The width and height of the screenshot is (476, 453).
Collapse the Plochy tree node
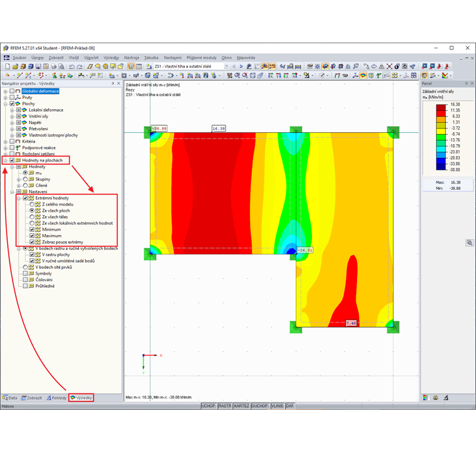coord(6,104)
